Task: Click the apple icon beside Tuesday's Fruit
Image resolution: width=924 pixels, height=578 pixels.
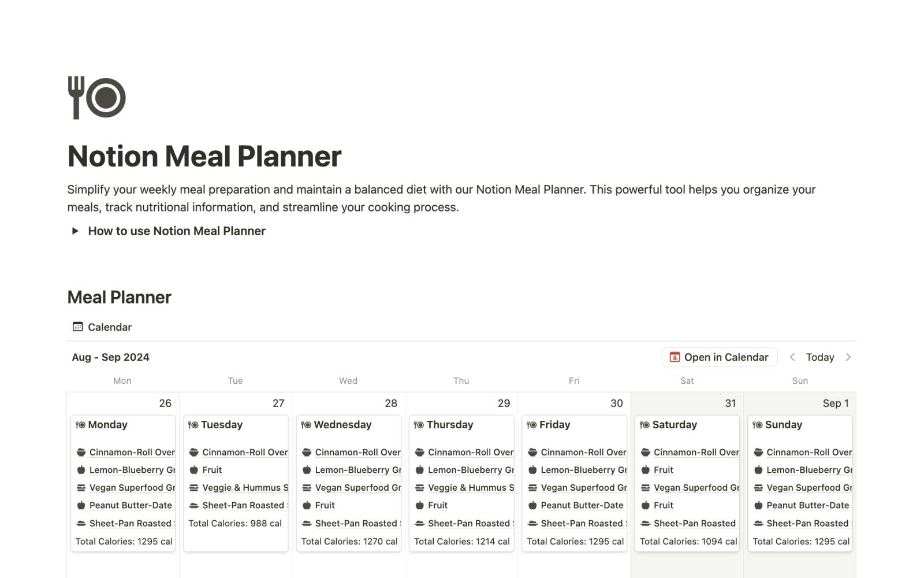Action: 194,470
